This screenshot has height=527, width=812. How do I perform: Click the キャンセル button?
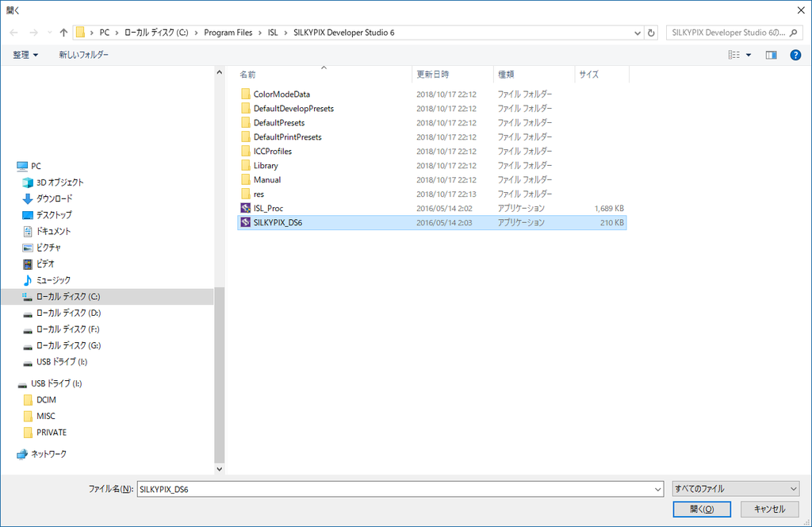[769, 510]
